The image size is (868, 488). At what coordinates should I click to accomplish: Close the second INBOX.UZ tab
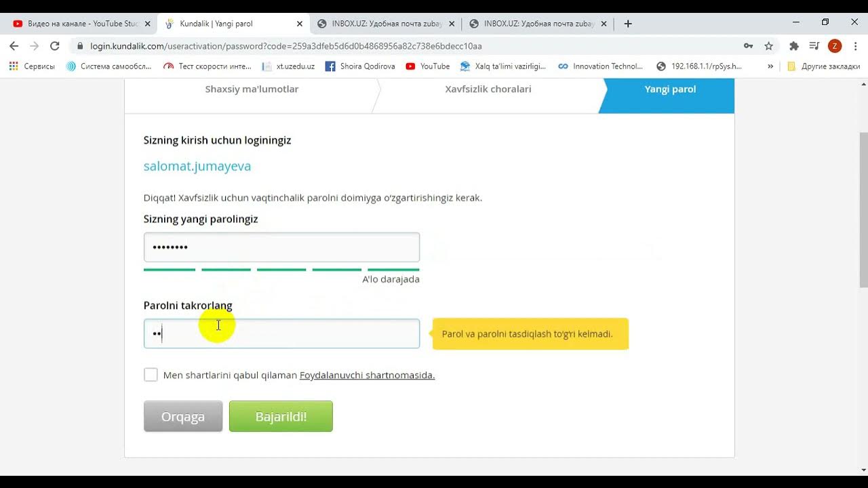coord(604,24)
